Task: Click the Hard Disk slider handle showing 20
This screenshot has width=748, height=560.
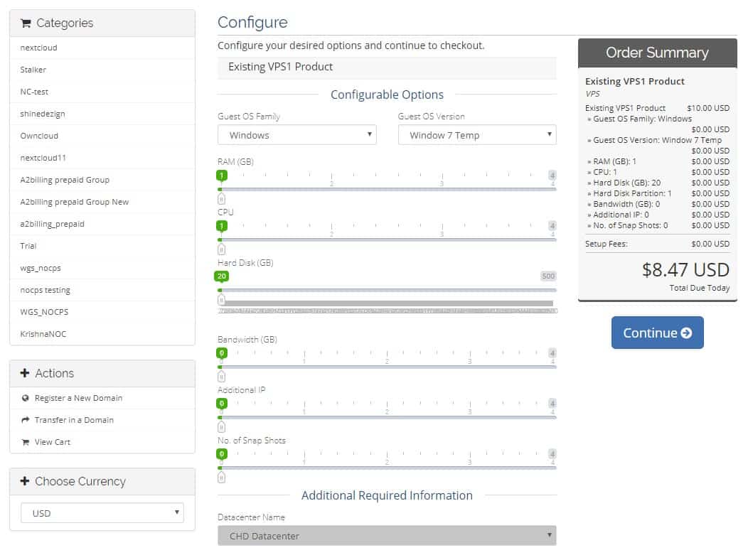Action: (x=222, y=276)
